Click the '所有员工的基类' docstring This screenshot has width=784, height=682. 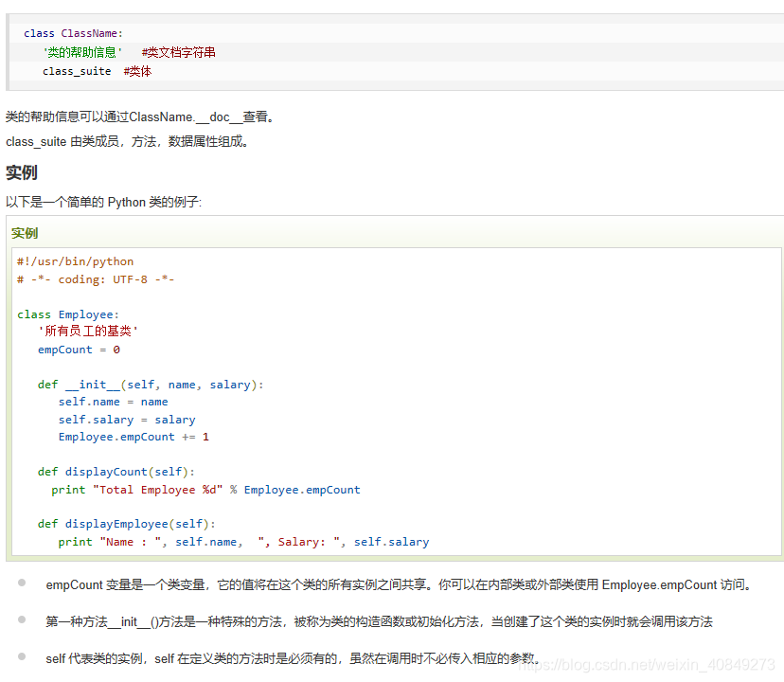tap(88, 331)
